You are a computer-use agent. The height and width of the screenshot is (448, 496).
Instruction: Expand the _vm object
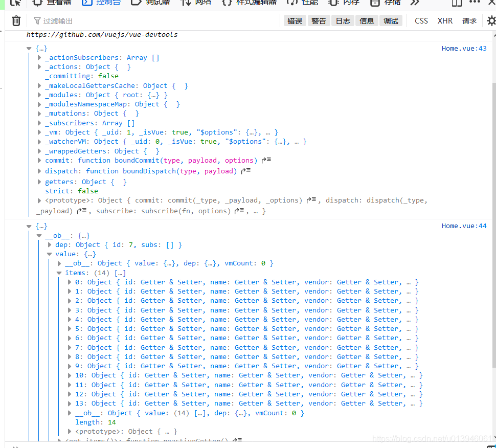point(39,132)
